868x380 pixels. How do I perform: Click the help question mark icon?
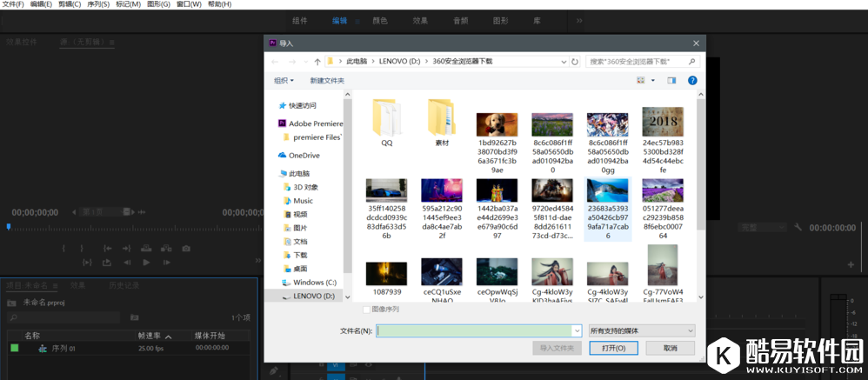coord(692,80)
